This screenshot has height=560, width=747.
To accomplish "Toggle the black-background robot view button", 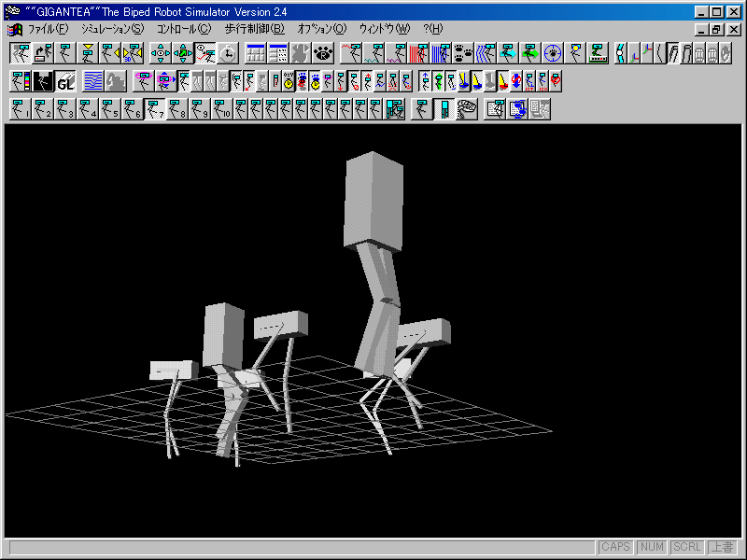I will click(43, 81).
